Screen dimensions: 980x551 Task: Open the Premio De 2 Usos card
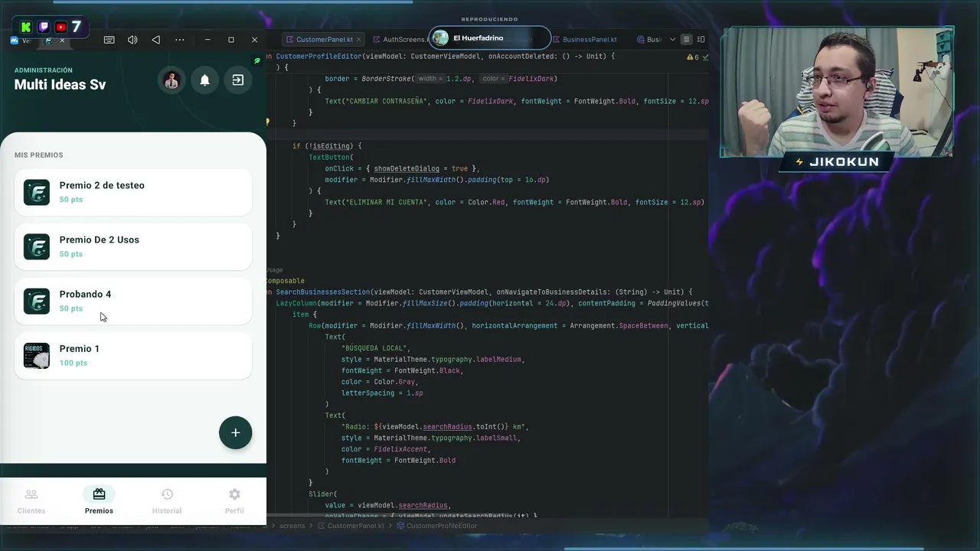133,246
